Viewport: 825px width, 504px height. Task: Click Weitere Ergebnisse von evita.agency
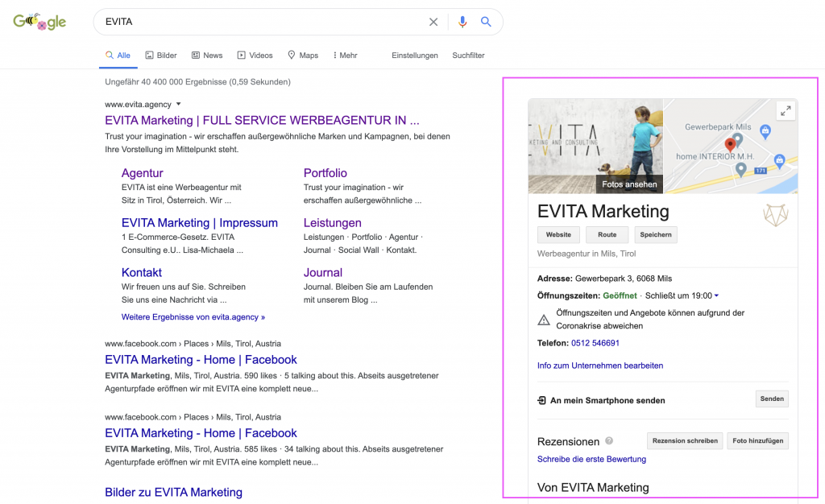pyautogui.click(x=193, y=317)
